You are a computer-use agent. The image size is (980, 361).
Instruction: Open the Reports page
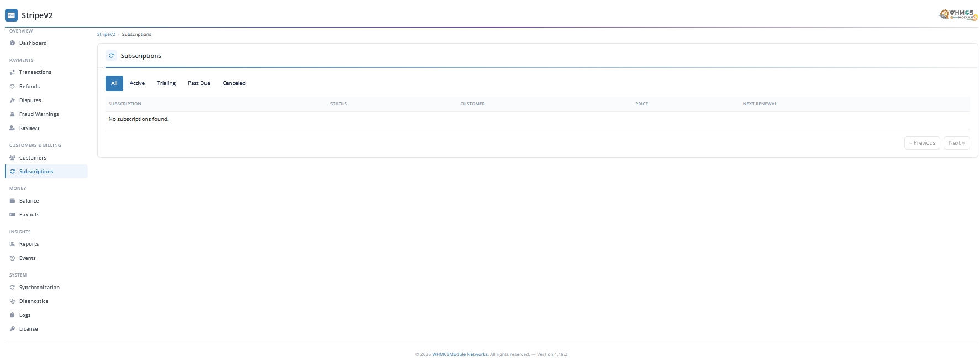click(46, 244)
